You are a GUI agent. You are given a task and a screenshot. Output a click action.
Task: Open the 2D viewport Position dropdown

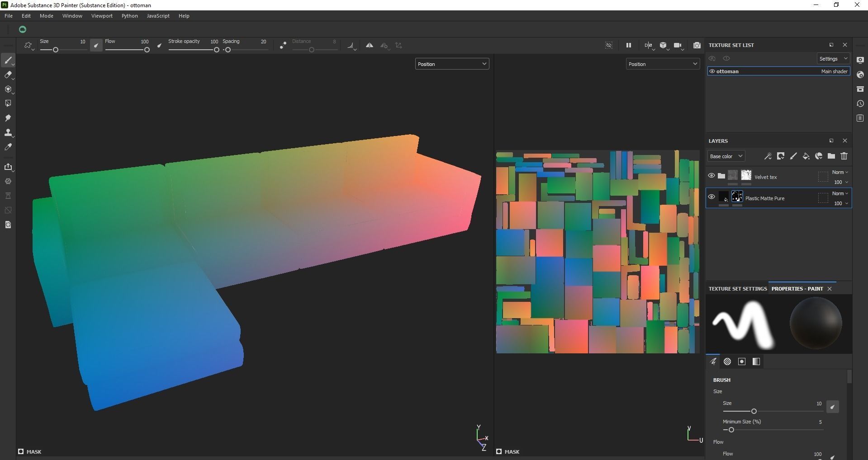(663, 64)
